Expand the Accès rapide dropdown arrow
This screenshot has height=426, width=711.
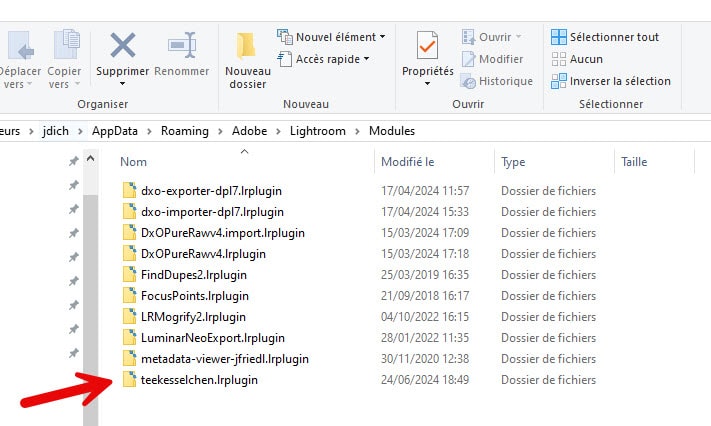(366, 59)
